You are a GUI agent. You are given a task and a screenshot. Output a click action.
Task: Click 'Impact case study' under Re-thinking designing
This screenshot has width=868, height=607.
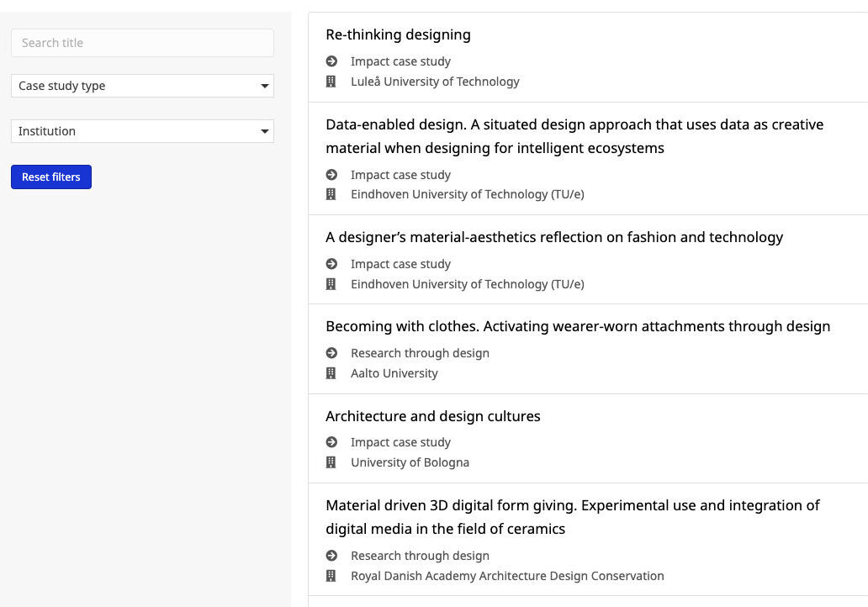click(x=401, y=61)
